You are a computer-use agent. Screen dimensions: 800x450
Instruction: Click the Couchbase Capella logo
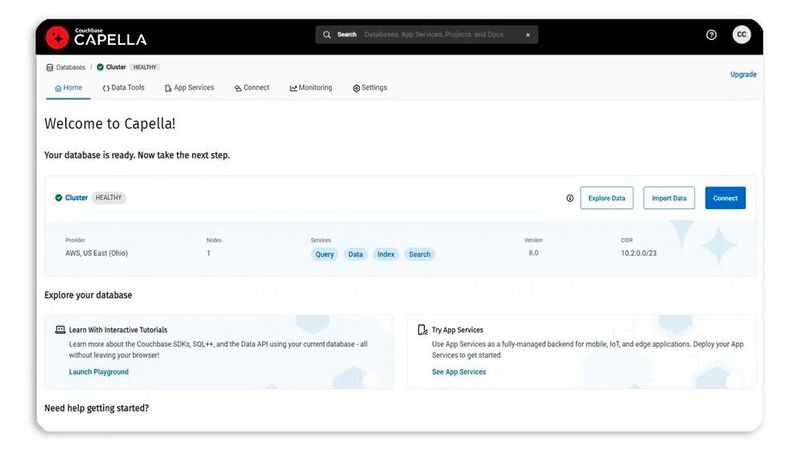[96, 37]
